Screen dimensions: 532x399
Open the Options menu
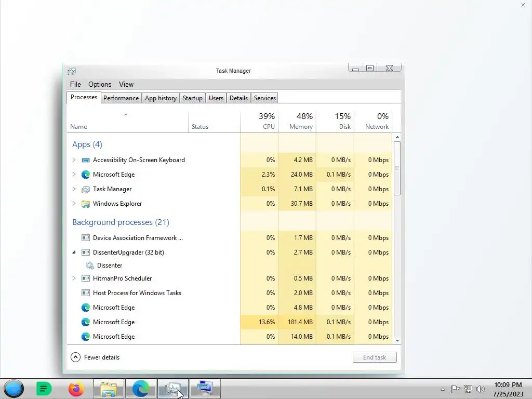pos(100,85)
